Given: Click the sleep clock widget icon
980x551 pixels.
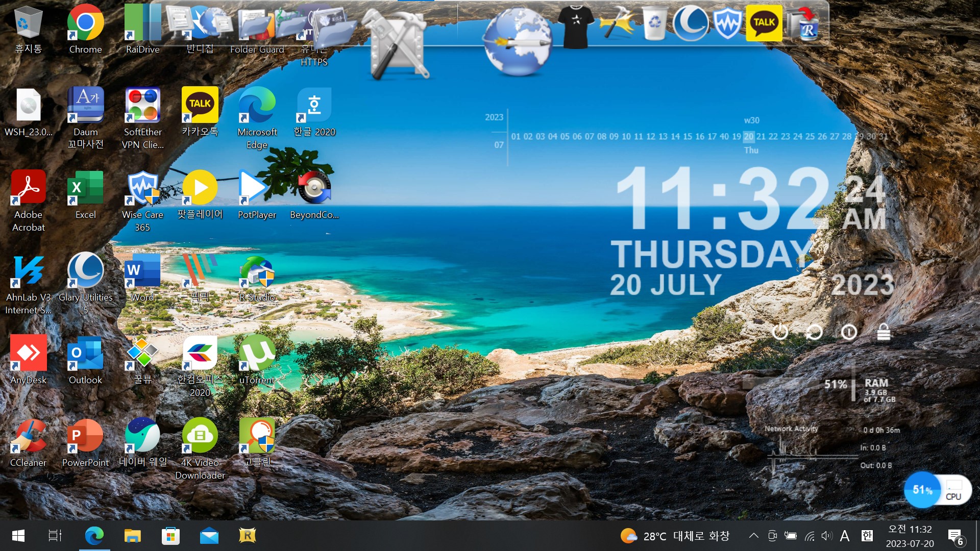Looking at the screenshot, I should [849, 332].
